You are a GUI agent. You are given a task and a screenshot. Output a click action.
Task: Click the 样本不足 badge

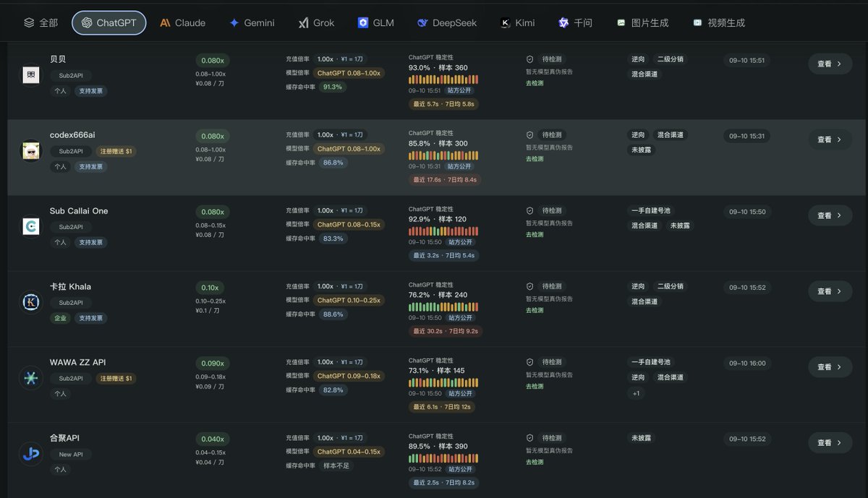336,465
